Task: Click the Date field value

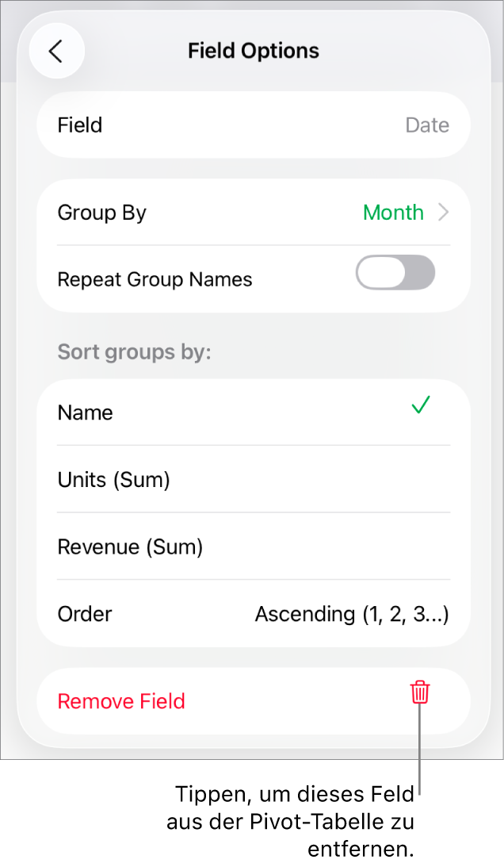Action: [x=427, y=125]
